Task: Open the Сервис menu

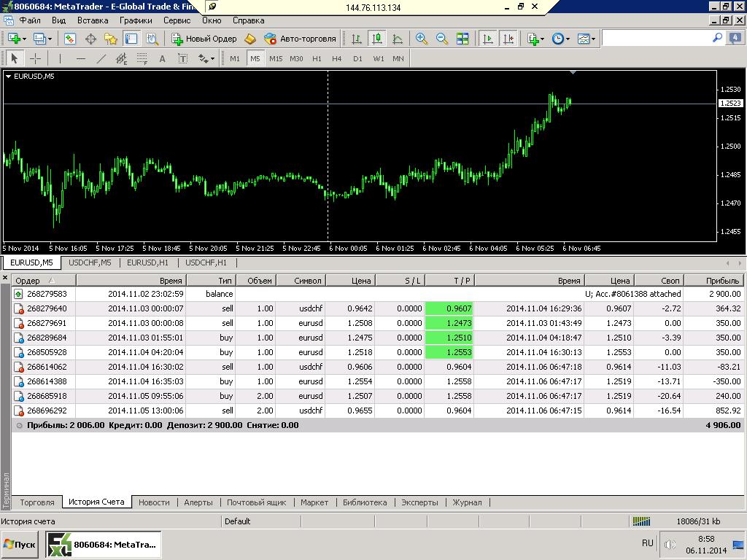Action: [177, 20]
